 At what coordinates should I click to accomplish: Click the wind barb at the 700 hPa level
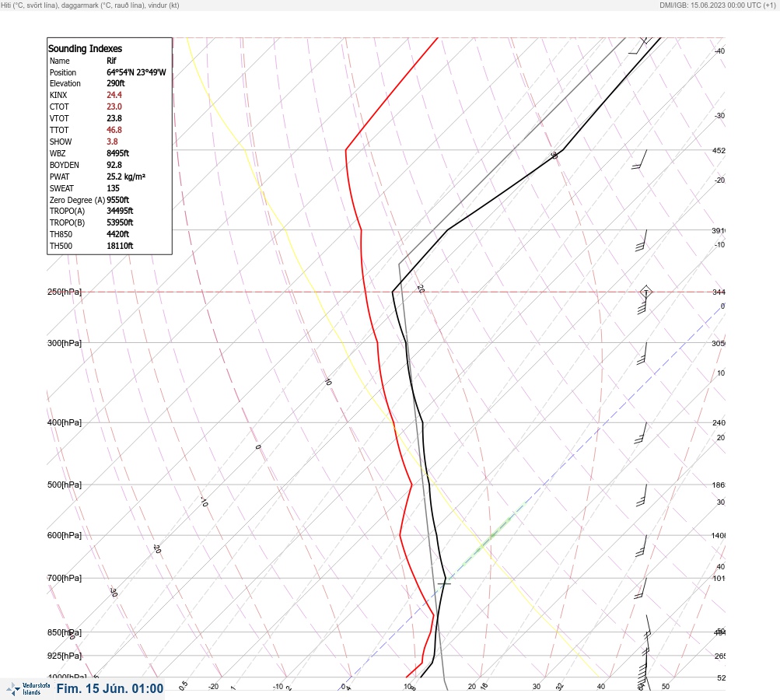641,589
